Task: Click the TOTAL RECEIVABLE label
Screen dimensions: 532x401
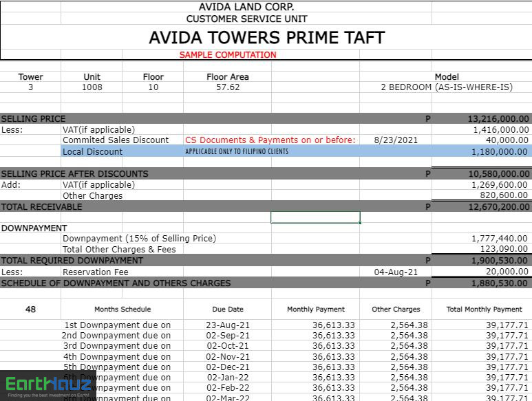Action: (x=41, y=207)
